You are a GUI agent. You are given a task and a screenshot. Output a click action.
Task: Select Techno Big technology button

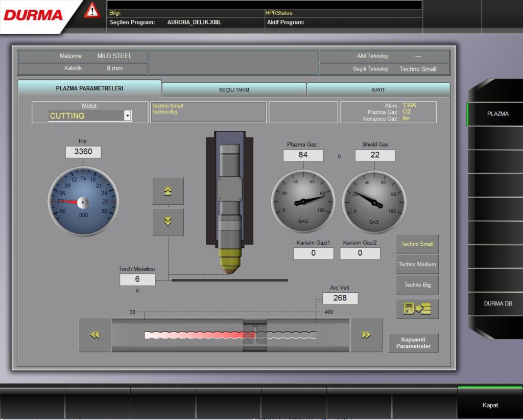[x=417, y=285]
